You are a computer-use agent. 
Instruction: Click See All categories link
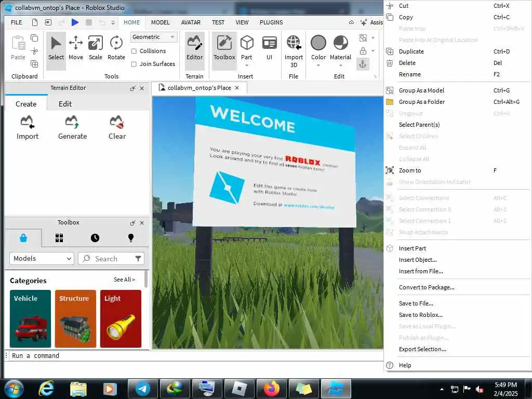pos(124,279)
